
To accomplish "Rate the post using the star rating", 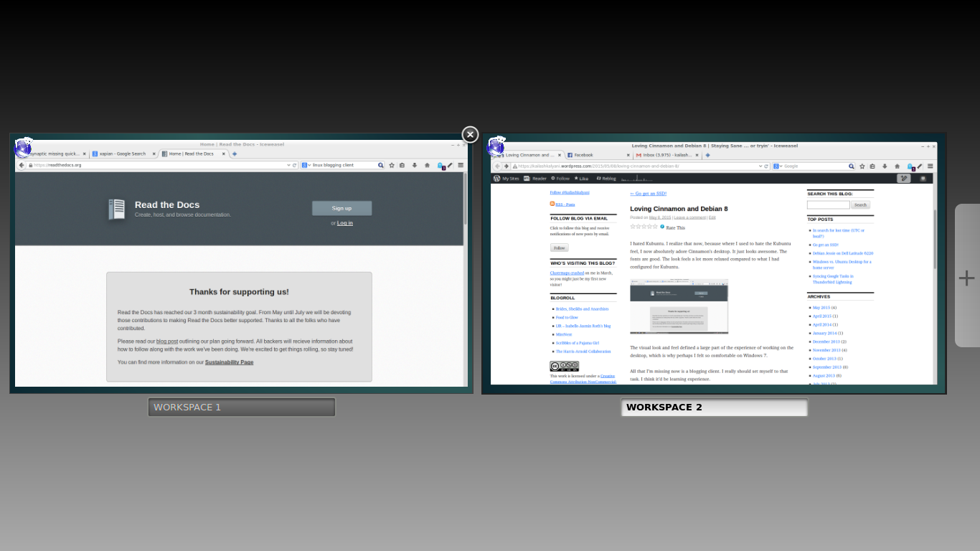I will tap(642, 226).
